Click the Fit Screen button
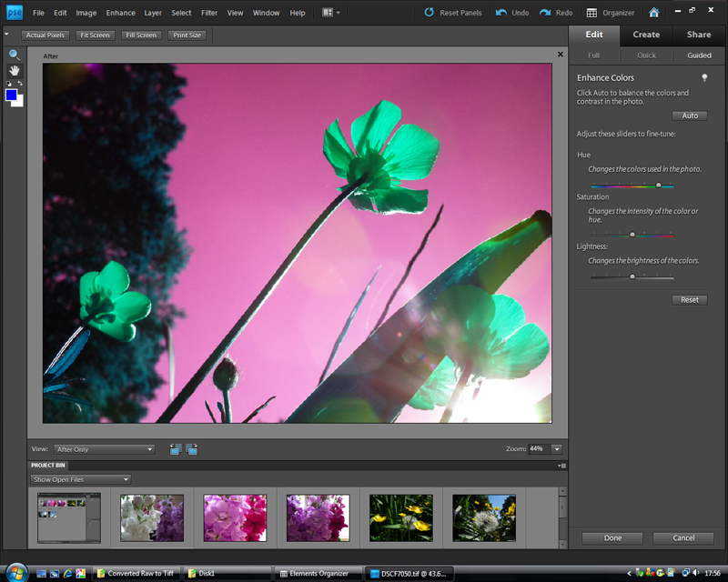Image resolution: width=728 pixels, height=582 pixels. click(96, 35)
